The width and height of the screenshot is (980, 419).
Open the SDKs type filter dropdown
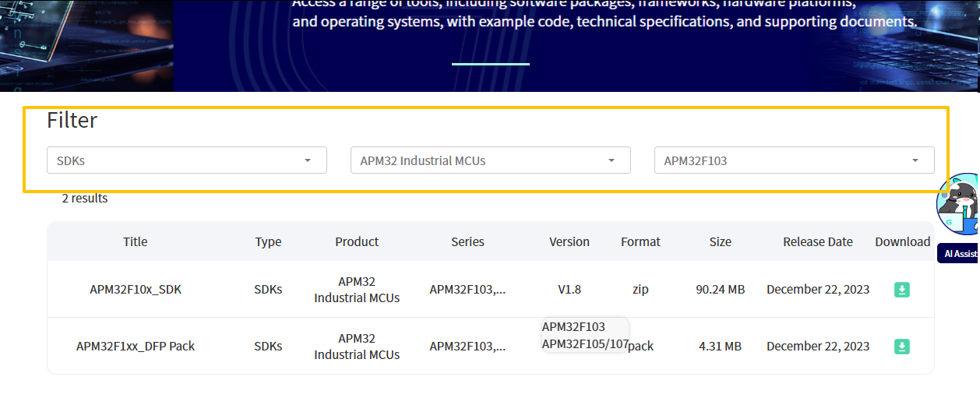coord(187,160)
